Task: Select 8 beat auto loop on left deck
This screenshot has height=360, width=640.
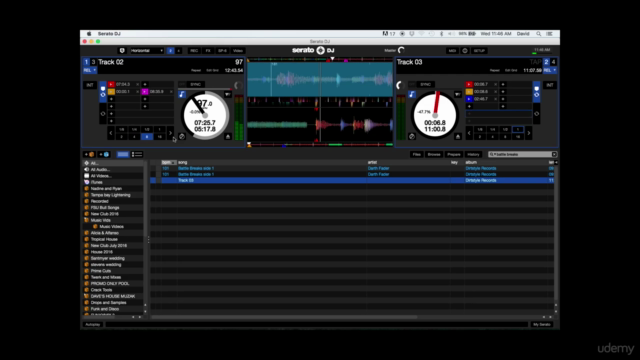Action: [147, 137]
